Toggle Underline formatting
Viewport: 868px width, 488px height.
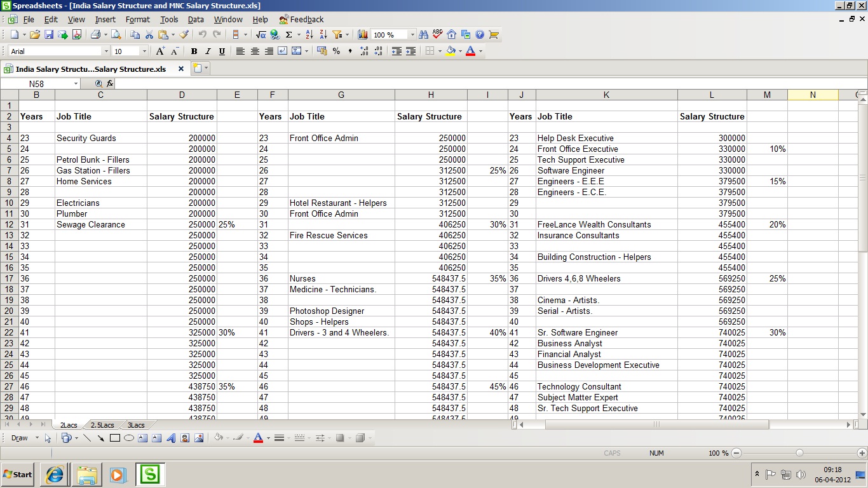point(222,51)
